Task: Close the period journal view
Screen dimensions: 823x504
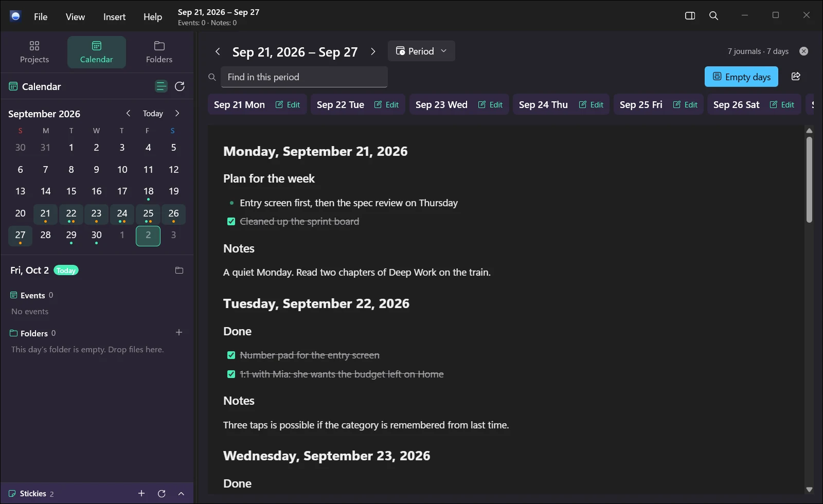Action: tap(804, 51)
